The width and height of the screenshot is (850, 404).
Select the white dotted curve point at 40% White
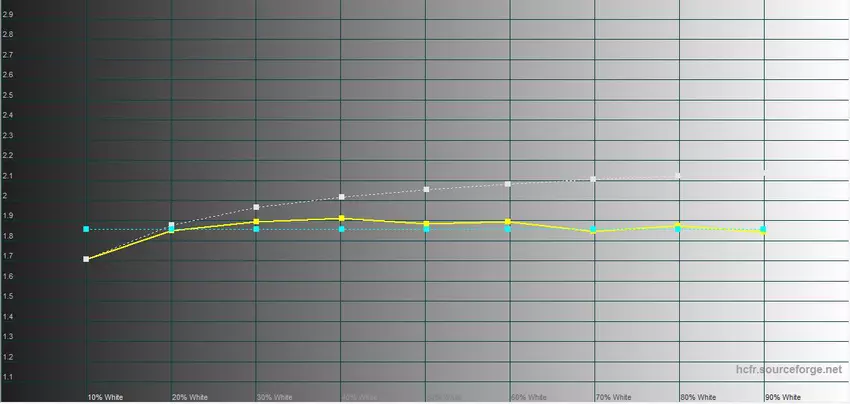tap(342, 197)
